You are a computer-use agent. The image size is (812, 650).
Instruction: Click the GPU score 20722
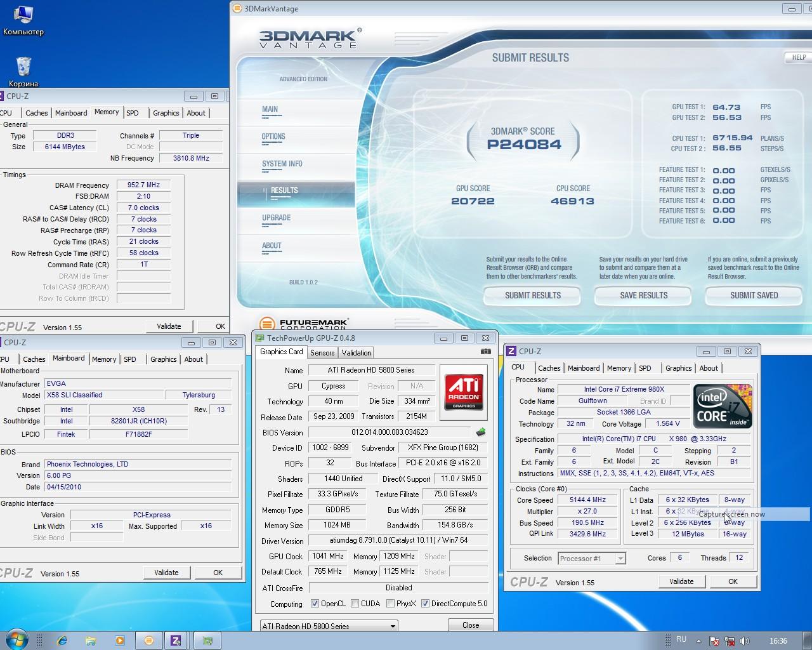[x=473, y=201]
